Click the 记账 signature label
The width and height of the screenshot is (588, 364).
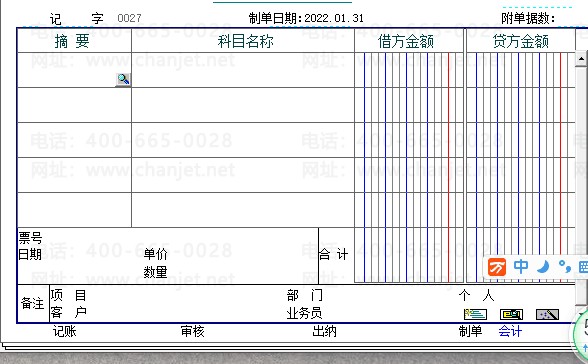64,331
